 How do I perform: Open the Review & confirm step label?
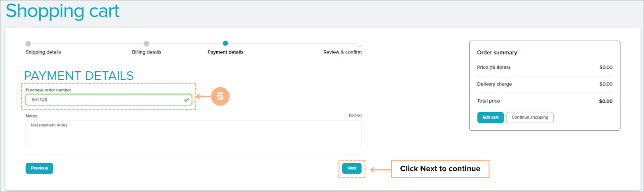(343, 52)
